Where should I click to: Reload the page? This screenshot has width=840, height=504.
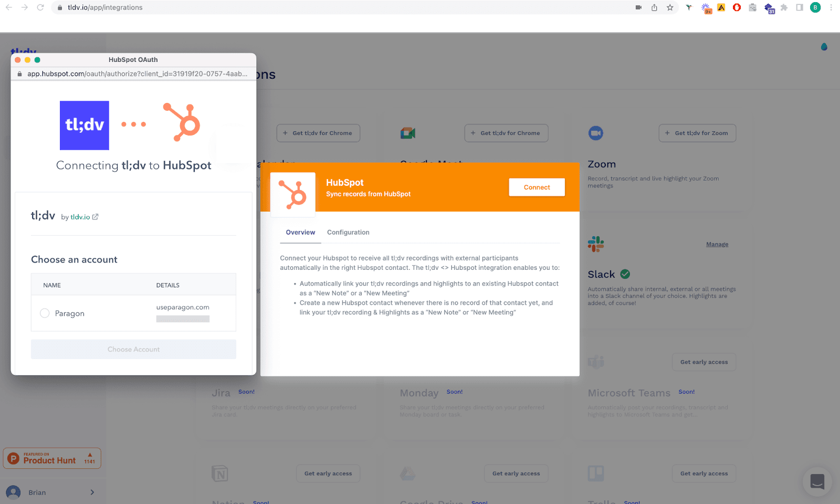tap(40, 7)
